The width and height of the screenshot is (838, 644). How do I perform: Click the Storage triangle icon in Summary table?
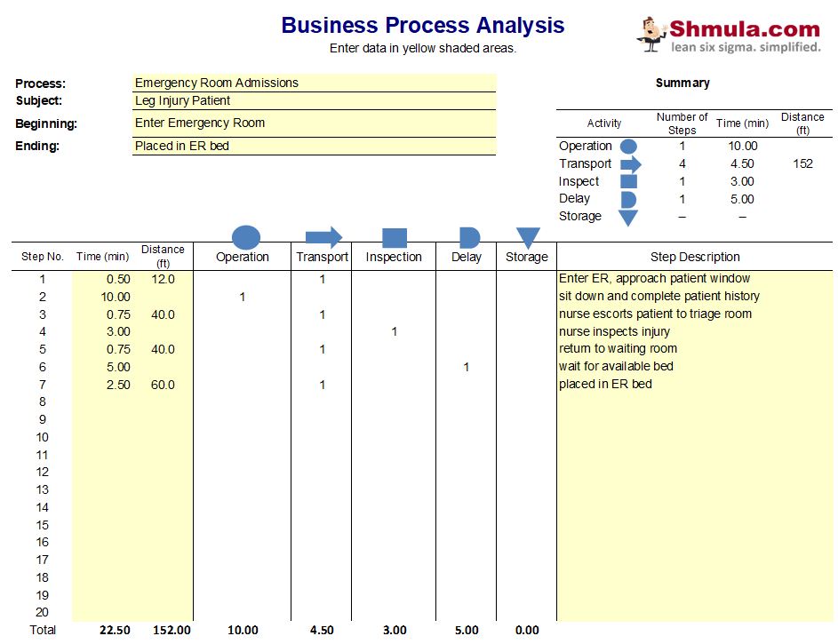point(628,217)
